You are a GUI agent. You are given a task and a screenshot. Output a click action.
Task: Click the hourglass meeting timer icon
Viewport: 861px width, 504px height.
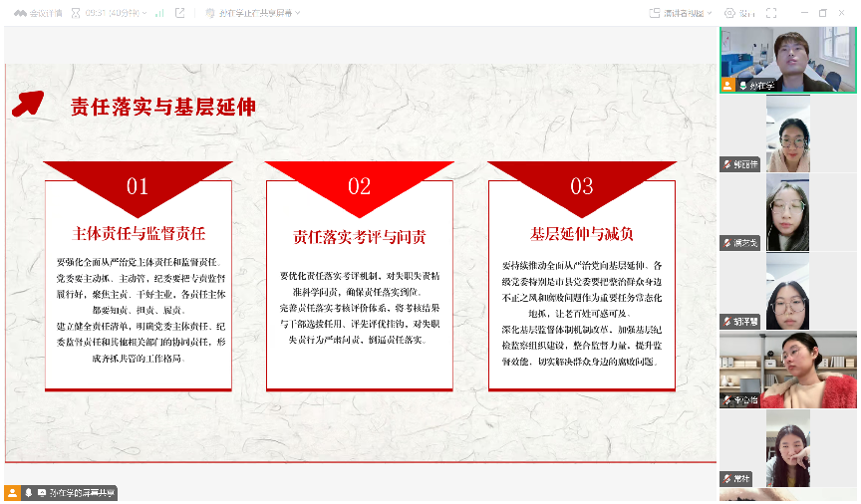[77, 13]
